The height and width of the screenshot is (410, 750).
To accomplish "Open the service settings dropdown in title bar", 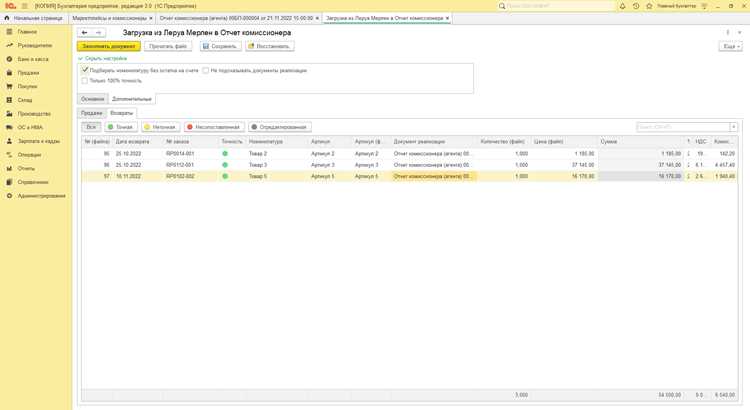I will click(704, 6).
